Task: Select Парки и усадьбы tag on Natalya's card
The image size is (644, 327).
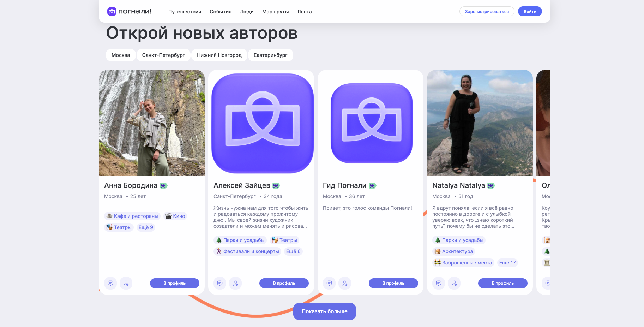Action: point(459,240)
